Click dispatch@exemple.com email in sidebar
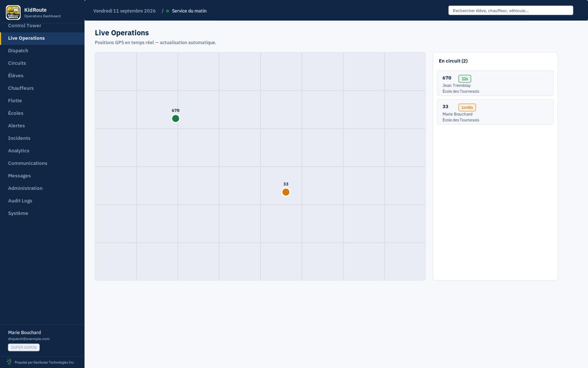Viewport: 588px width, 368px height. [29, 339]
